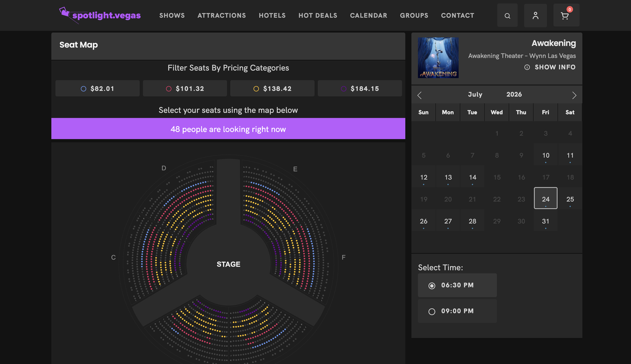Click the '48 people are looking' banner
The width and height of the screenshot is (631, 364).
coord(228,129)
